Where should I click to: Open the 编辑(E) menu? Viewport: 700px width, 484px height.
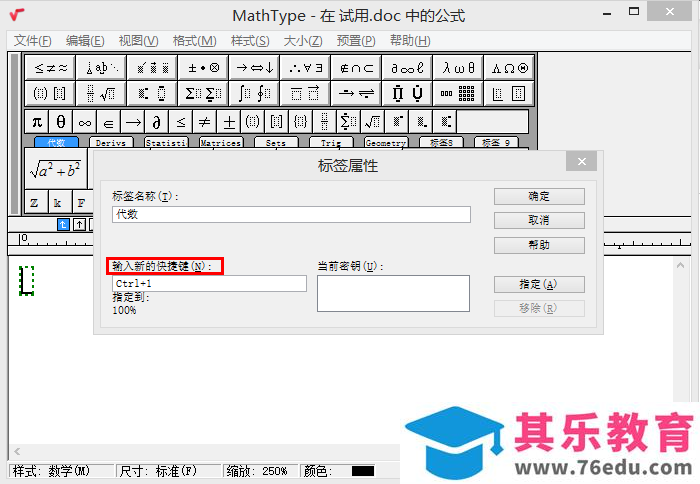(x=85, y=41)
